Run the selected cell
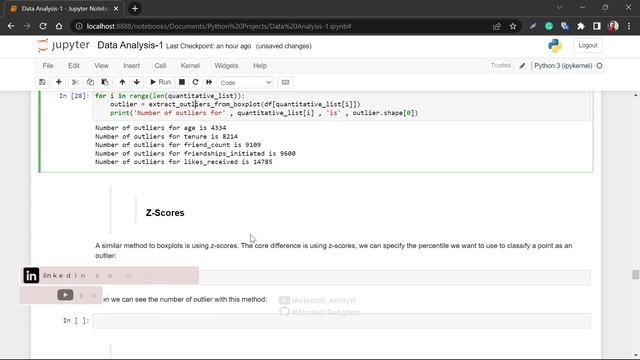Viewport: 640px width, 360px height. click(160, 82)
